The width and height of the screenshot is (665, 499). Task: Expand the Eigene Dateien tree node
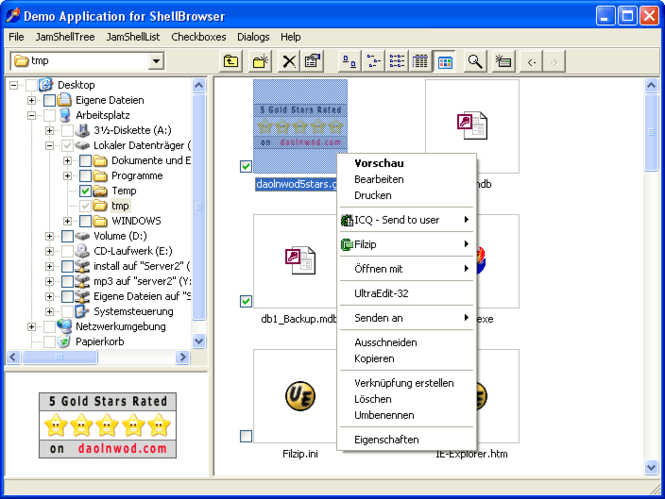point(31,100)
